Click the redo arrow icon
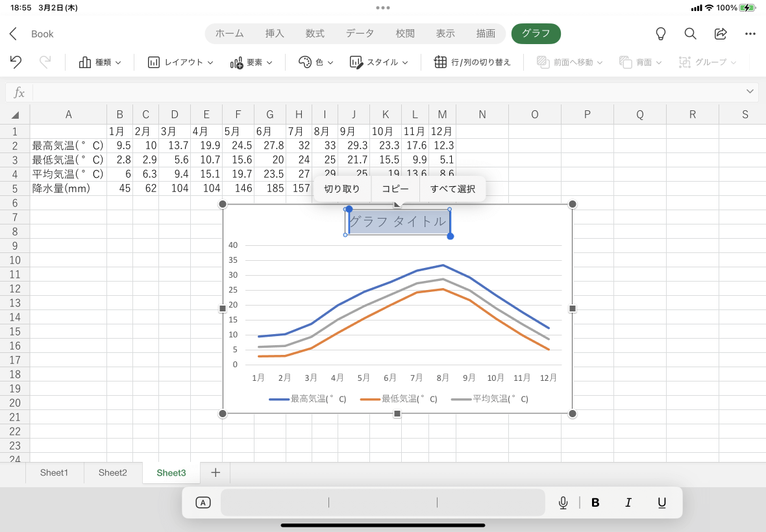Screen dimensions: 766x532 tap(45, 62)
